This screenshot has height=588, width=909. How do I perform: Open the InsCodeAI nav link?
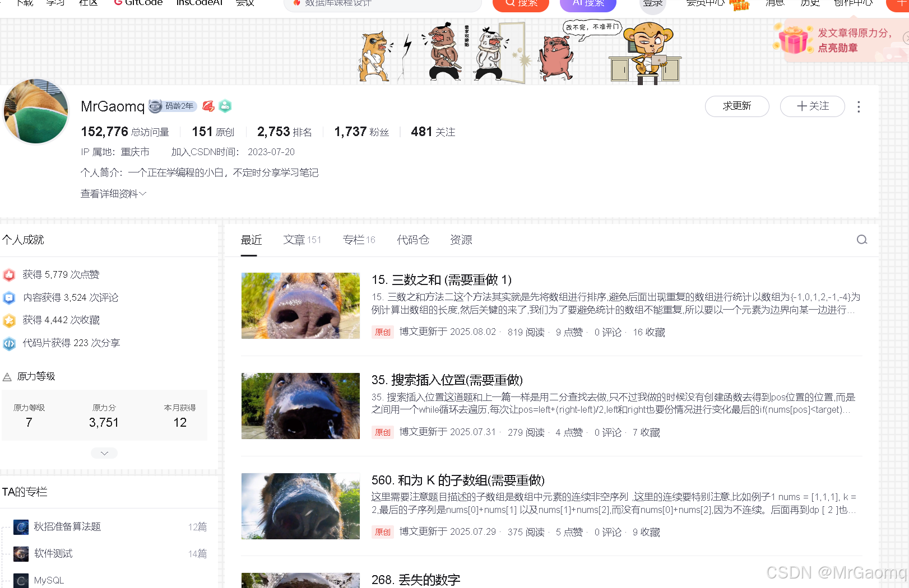point(200,3)
